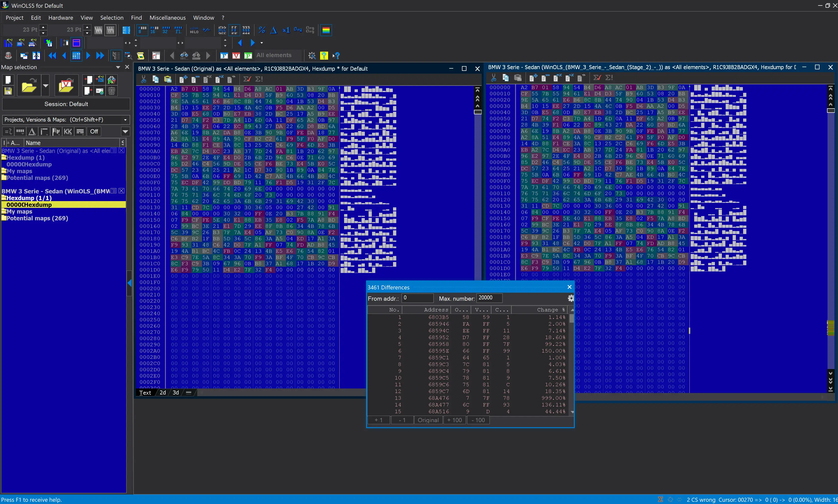Open the Miscellaneous menu
Viewport: 838px width, 504px height.
pos(167,18)
